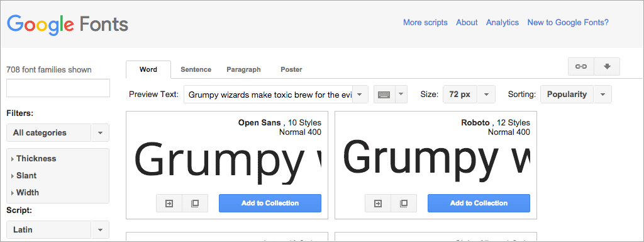Viewport: 644px width, 242px height.
Task: Click the Open Sans font name
Action: point(259,123)
